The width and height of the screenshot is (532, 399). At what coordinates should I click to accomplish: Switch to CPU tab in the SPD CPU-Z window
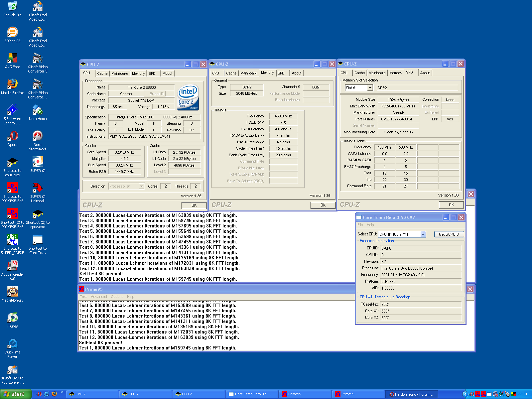click(344, 73)
